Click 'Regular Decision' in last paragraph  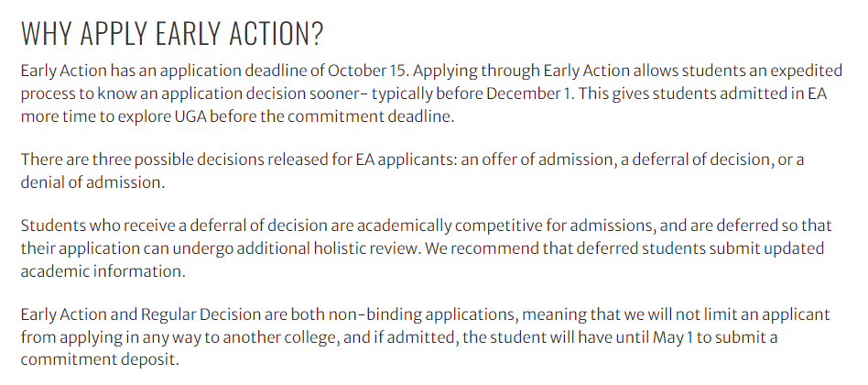(x=201, y=314)
